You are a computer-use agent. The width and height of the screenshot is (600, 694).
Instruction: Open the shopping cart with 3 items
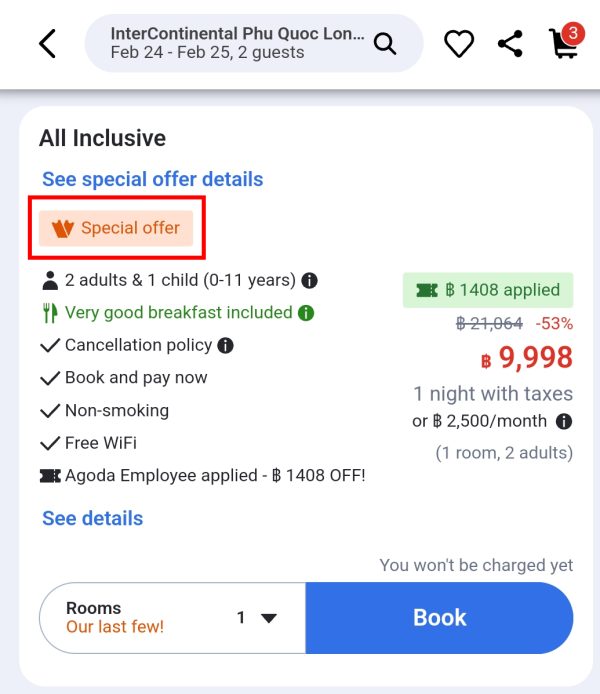coord(566,41)
